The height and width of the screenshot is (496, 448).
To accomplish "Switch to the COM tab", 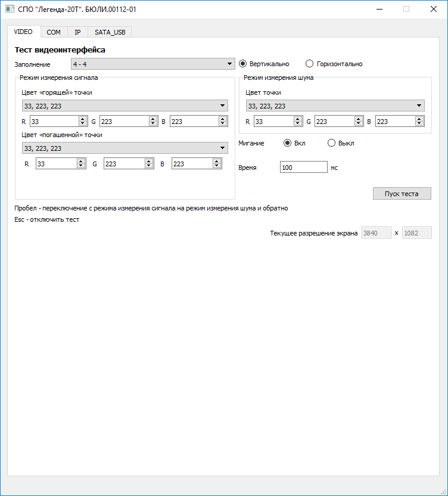I will click(54, 32).
